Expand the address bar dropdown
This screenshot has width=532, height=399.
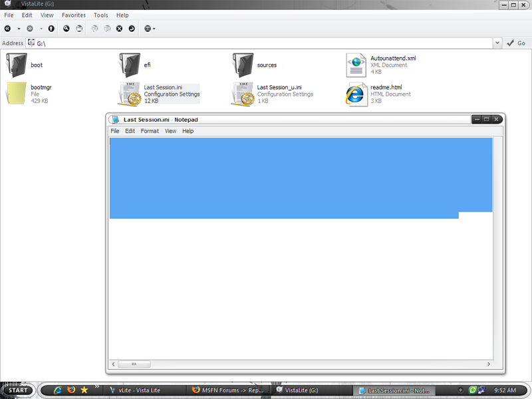point(497,43)
